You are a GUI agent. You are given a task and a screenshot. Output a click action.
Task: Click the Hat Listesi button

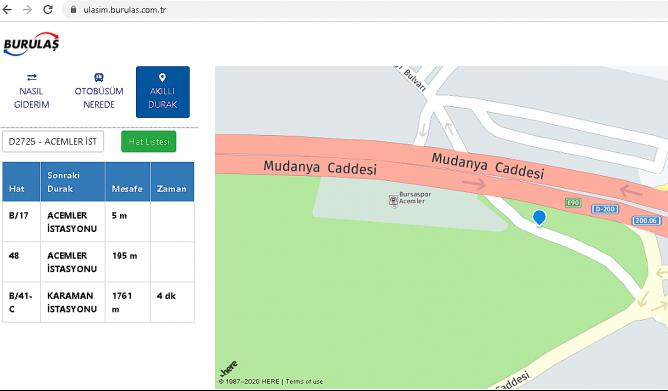(149, 141)
